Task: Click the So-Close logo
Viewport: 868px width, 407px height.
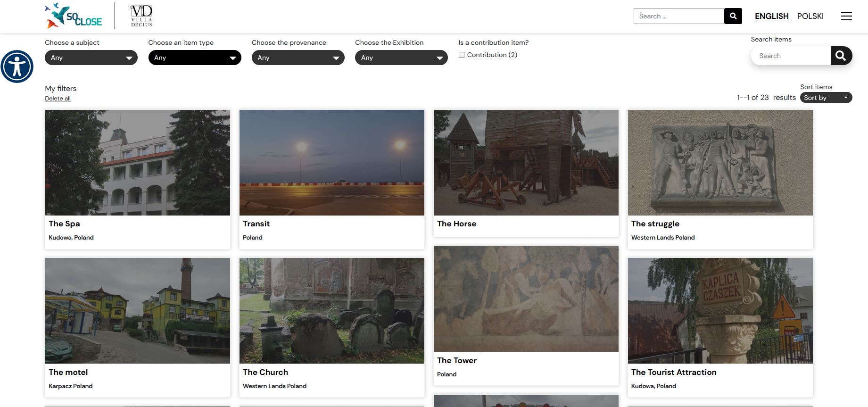Action: click(x=74, y=16)
